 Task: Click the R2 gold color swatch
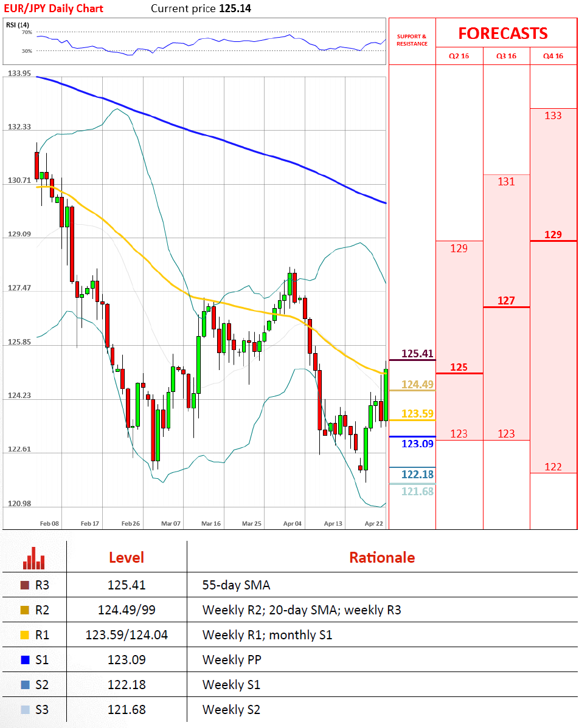(x=25, y=610)
